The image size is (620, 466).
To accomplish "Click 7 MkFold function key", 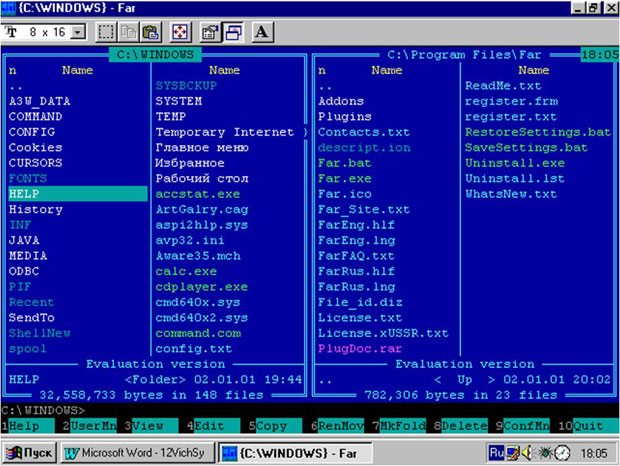I will [x=399, y=426].
